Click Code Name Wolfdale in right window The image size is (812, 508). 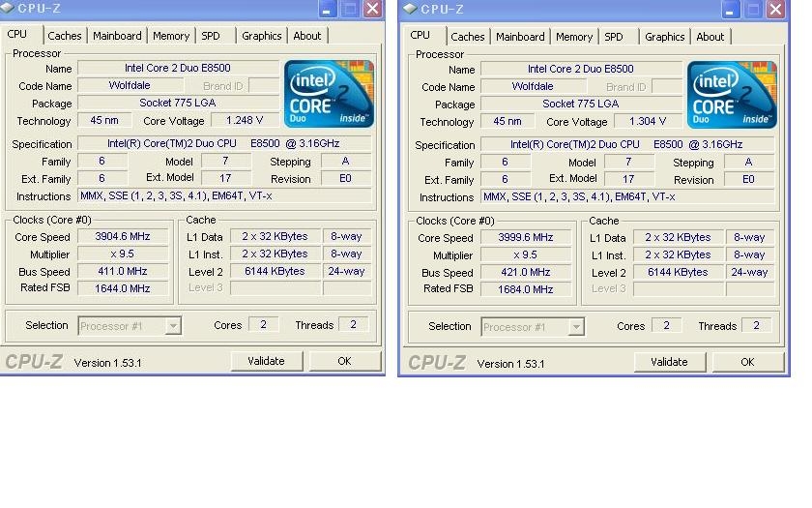pos(533,86)
